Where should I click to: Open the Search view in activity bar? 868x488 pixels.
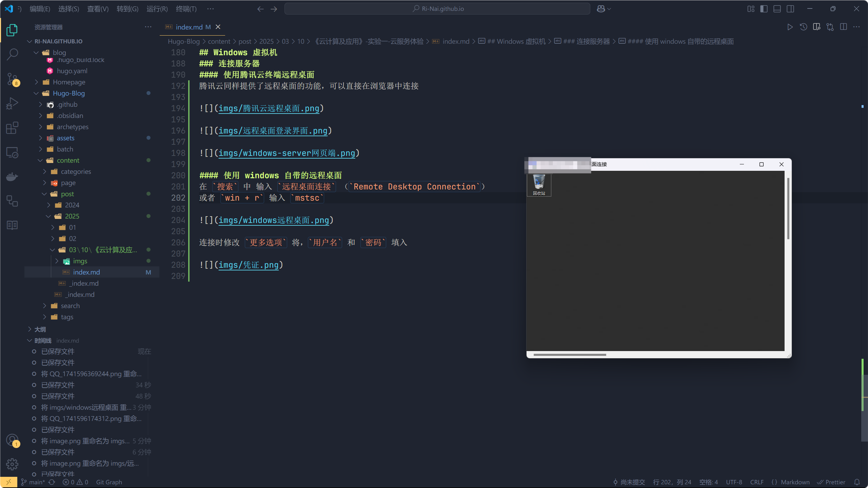pyautogui.click(x=12, y=54)
